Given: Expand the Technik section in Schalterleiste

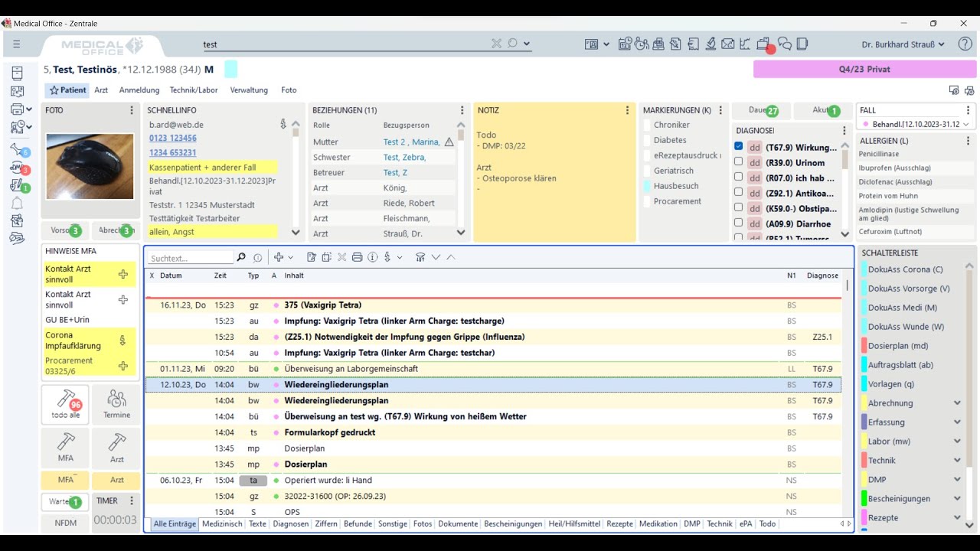Looking at the screenshot, I should point(957,461).
